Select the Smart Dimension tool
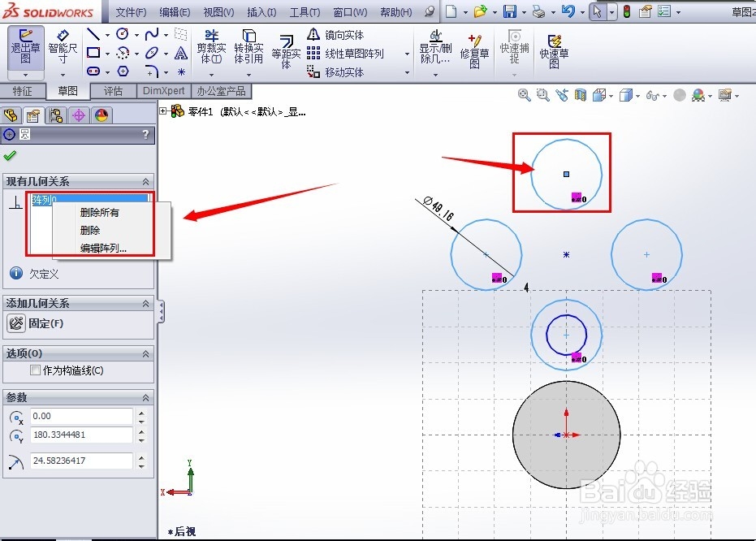The image size is (756, 541). tap(62, 49)
